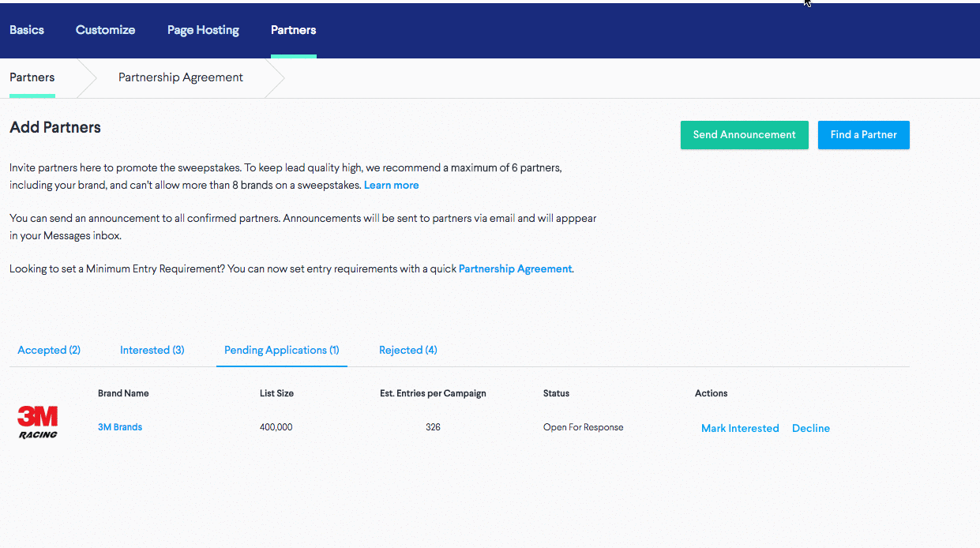
Task: Switch to the Customize tab
Action: [x=105, y=30]
